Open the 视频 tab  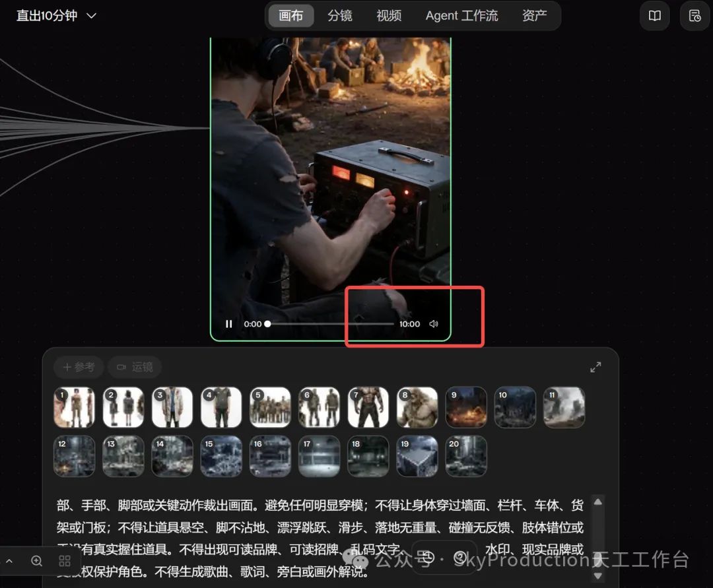click(x=389, y=16)
